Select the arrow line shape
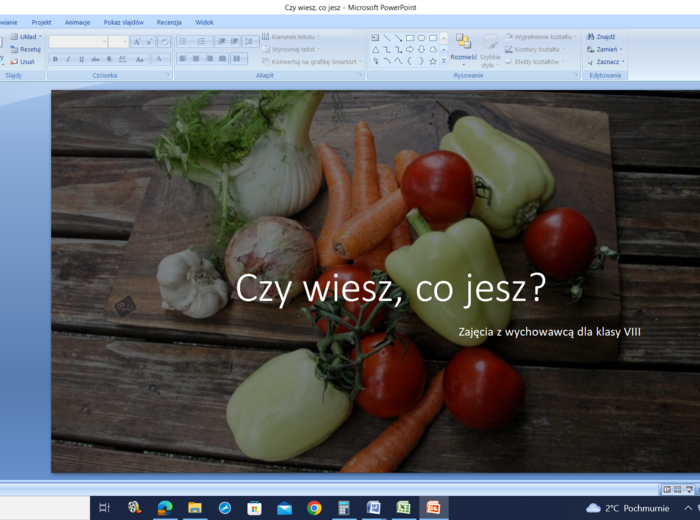The height and width of the screenshot is (520, 700). 398,38
